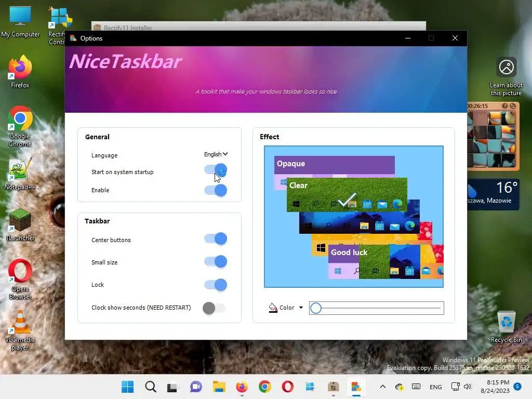This screenshot has width=532, height=399.
Task: Disable the Center buttons toggle
Action: tap(216, 239)
